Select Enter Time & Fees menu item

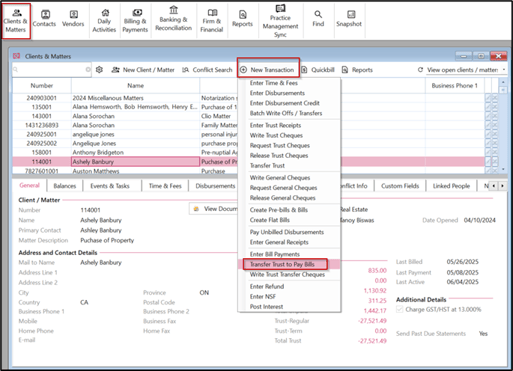[x=274, y=83]
